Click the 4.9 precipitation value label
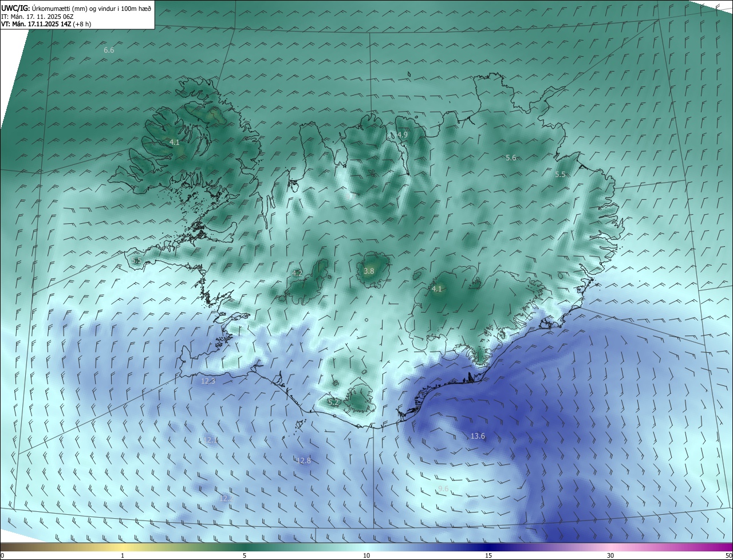The height and width of the screenshot is (560, 733). [403, 135]
